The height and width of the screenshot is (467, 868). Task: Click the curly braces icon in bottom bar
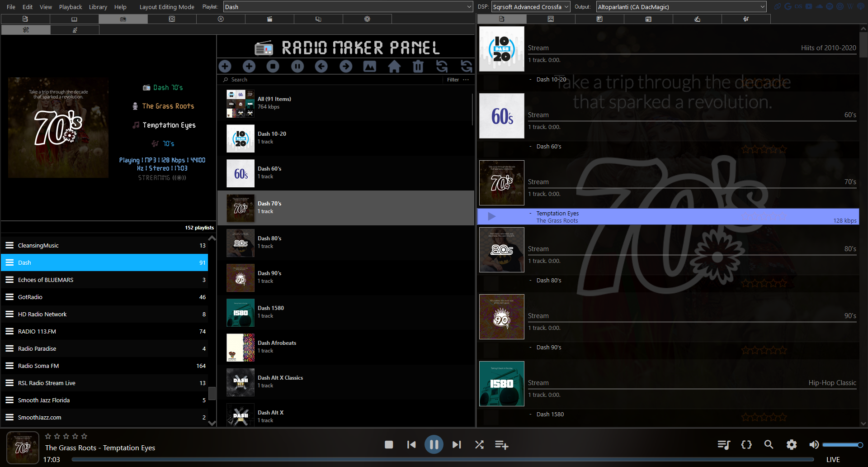(746, 445)
